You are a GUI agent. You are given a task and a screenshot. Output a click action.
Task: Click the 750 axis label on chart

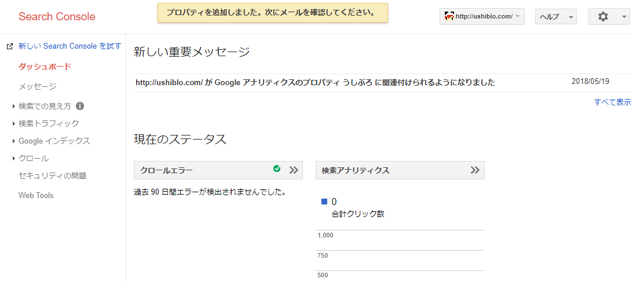coord(323,256)
